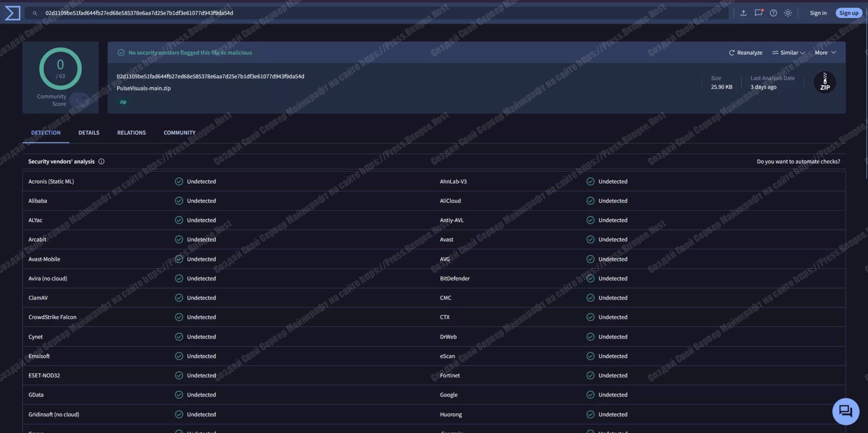Click ALYac Undetected check icon
Image resolution: width=868 pixels, height=433 pixels.
179,221
